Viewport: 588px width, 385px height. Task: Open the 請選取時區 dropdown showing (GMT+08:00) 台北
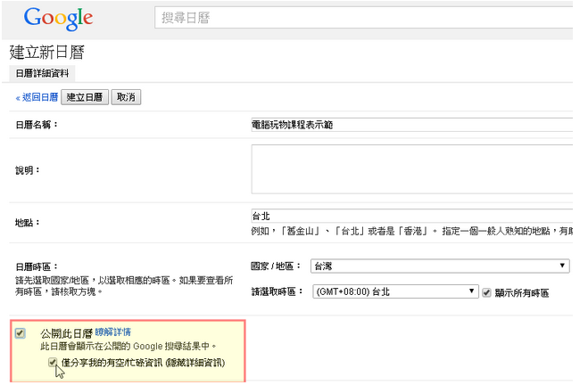tap(395, 291)
